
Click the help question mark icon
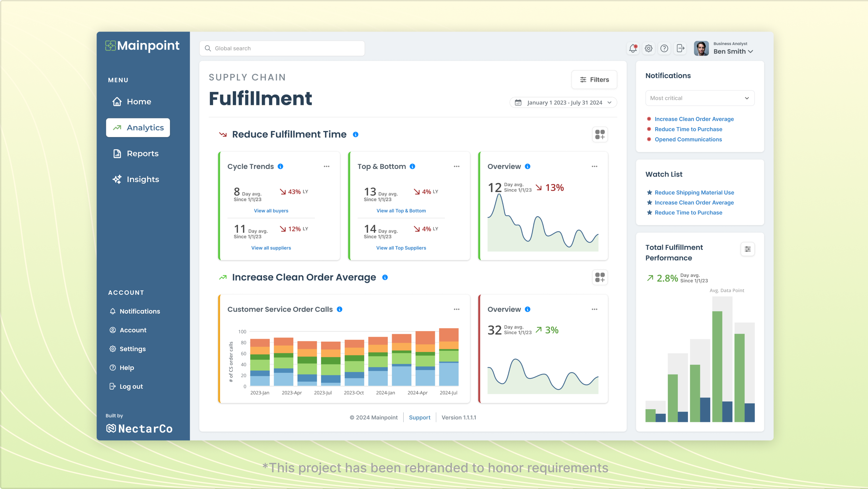click(664, 49)
